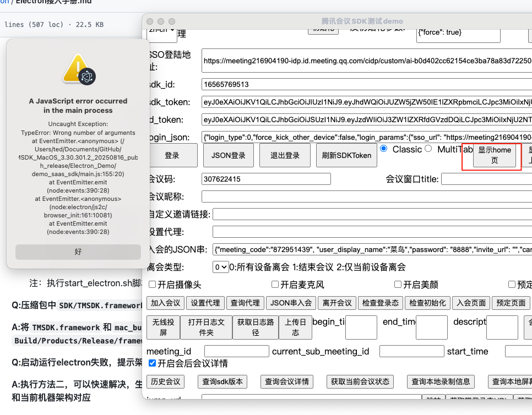Click the 预定页面 button
The width and height of the screenshot is (532, 415).
click(511, 303)
